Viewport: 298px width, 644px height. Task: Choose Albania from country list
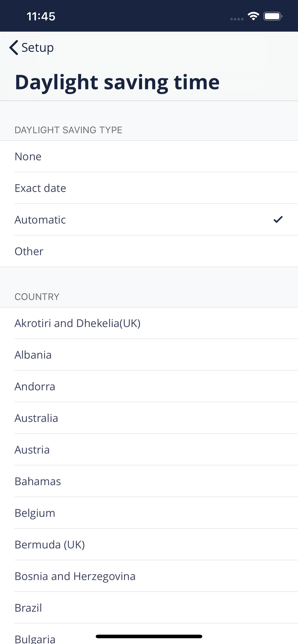(x=149, y=355)
